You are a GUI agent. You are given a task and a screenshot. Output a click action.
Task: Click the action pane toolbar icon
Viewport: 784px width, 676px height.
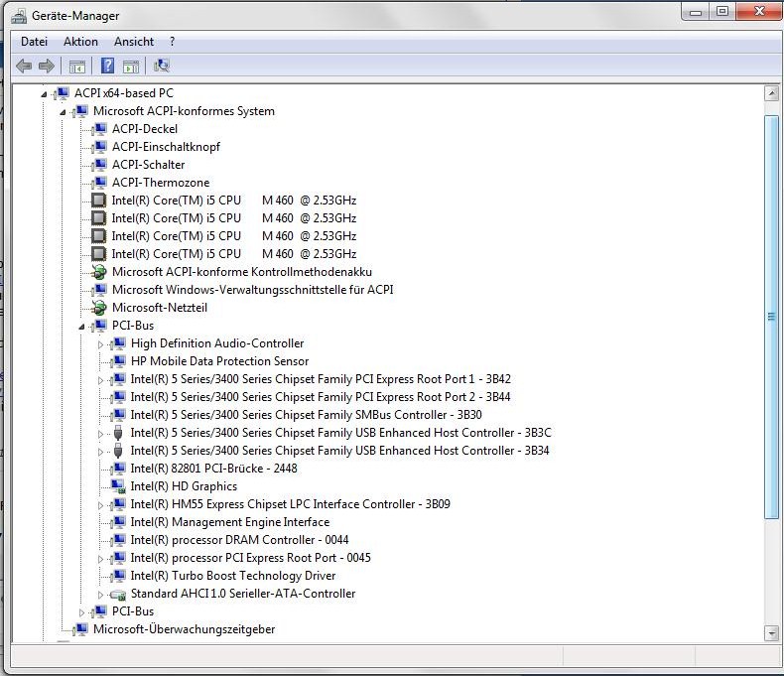click(131, 66)
